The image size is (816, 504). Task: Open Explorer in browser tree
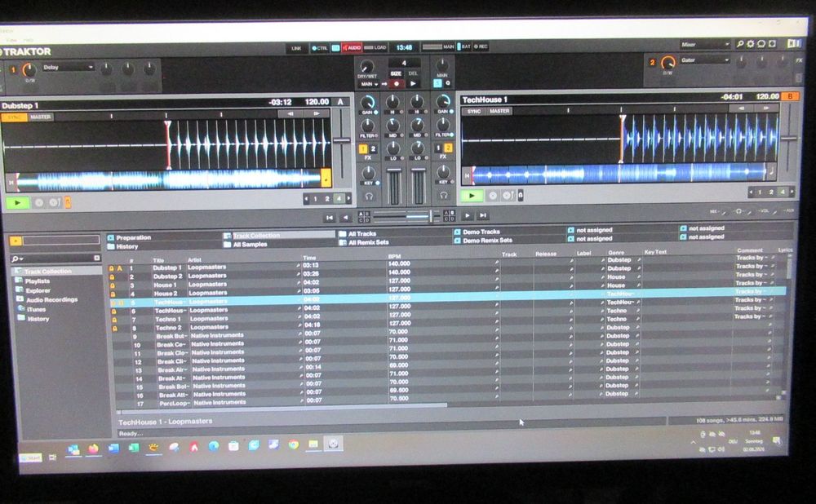38,290
